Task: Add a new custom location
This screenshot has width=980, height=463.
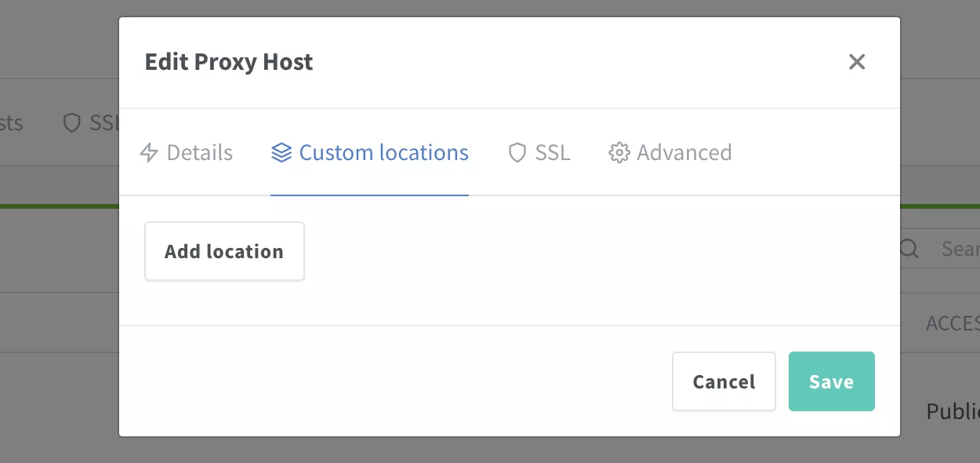Action: click(224, 251)
